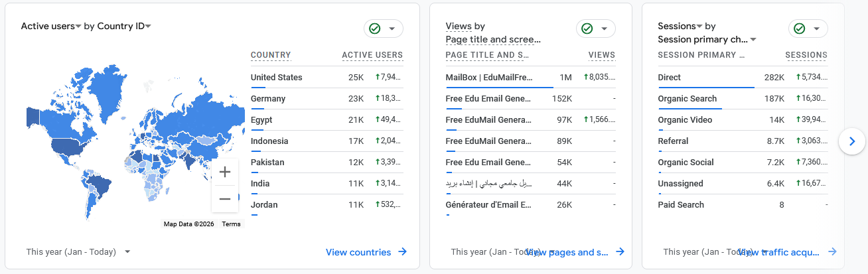
Task: Select Organic Search channel row
Action: tap(743, 99)
